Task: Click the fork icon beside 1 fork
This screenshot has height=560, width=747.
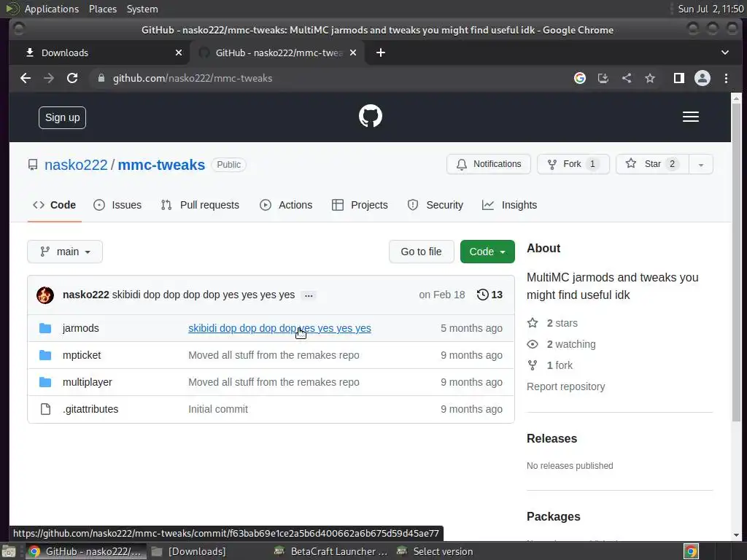Action: 533,365
